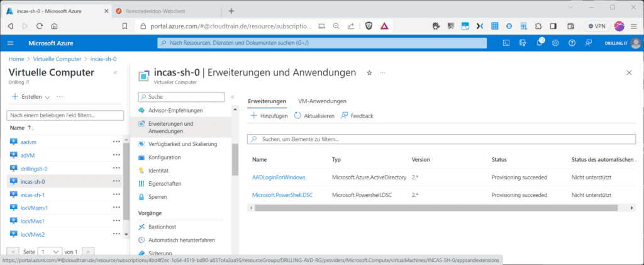The image size is (644, 265).
Task: Select the aadvm virtual machine
Action: pyautogui.click(x=29, y=142)
